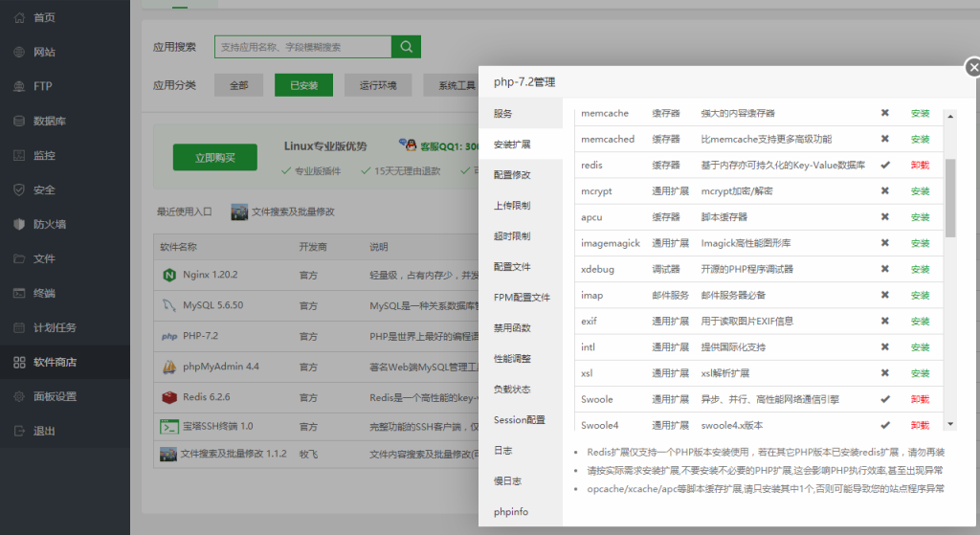Viewport: 980px width, 535px height.
Task: Click the MySQL 5.6.50 dolphin icon
Action: click(169, 305)
